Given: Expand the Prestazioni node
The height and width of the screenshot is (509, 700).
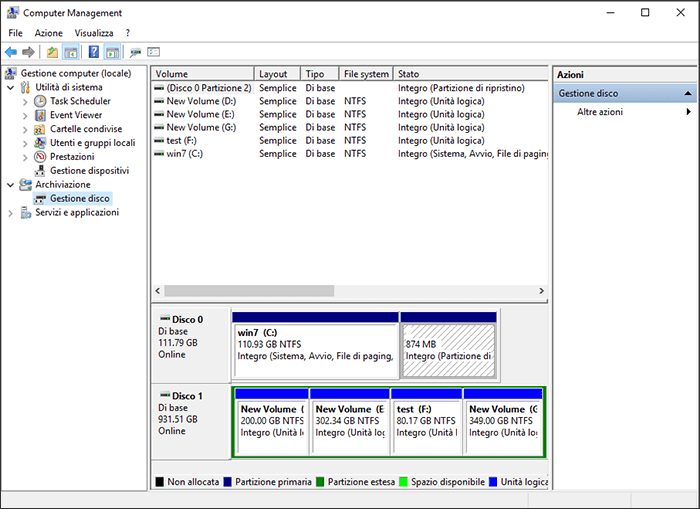Looking at the screenshot, I should tap(25, 157).
